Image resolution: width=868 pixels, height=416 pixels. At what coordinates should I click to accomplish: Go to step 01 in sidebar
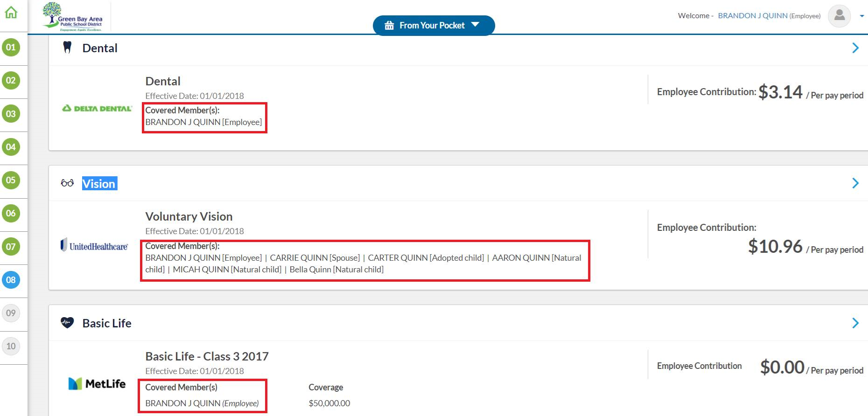click(x=11, y=47)
